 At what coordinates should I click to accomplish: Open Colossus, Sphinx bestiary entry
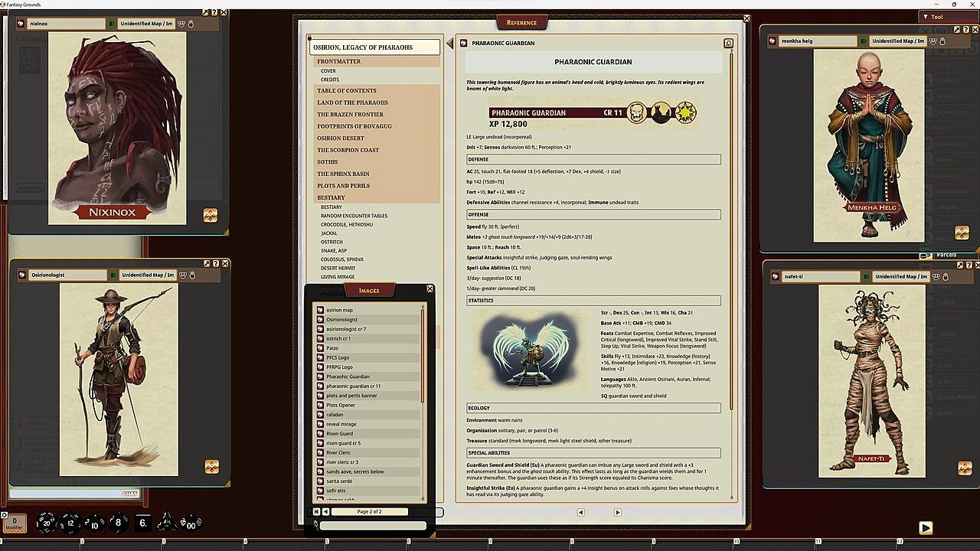click(x=342, y=259)
